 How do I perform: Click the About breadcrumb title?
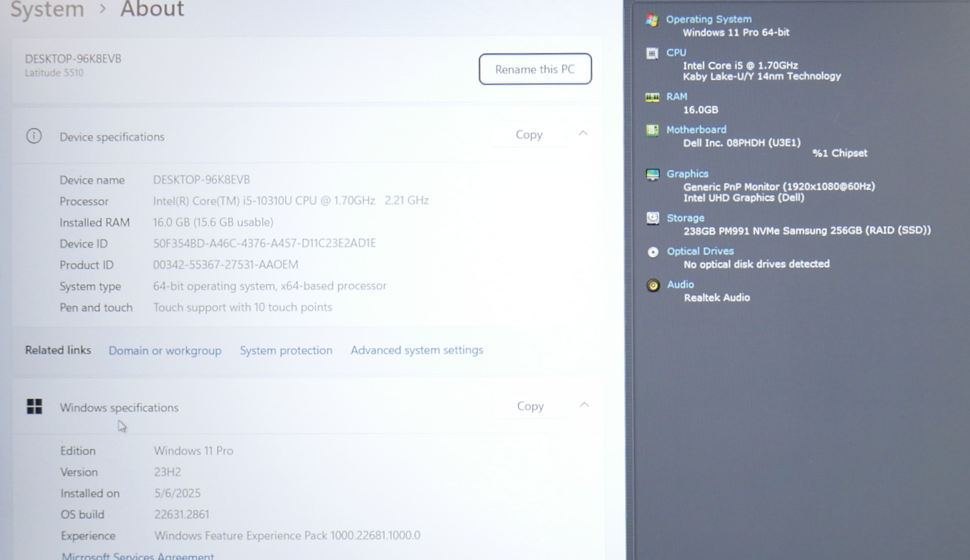pos(152,9)
